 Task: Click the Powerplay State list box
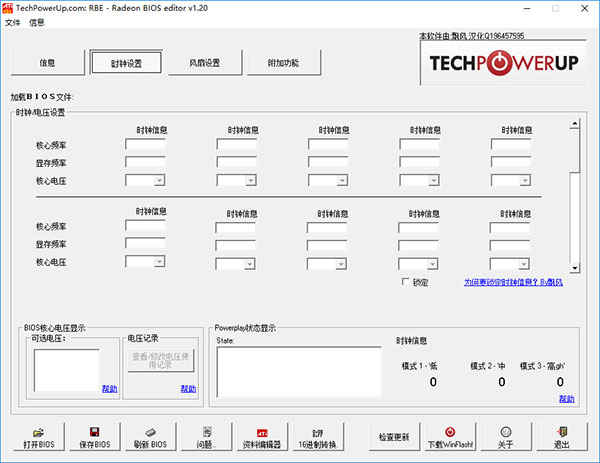(299, 372)
